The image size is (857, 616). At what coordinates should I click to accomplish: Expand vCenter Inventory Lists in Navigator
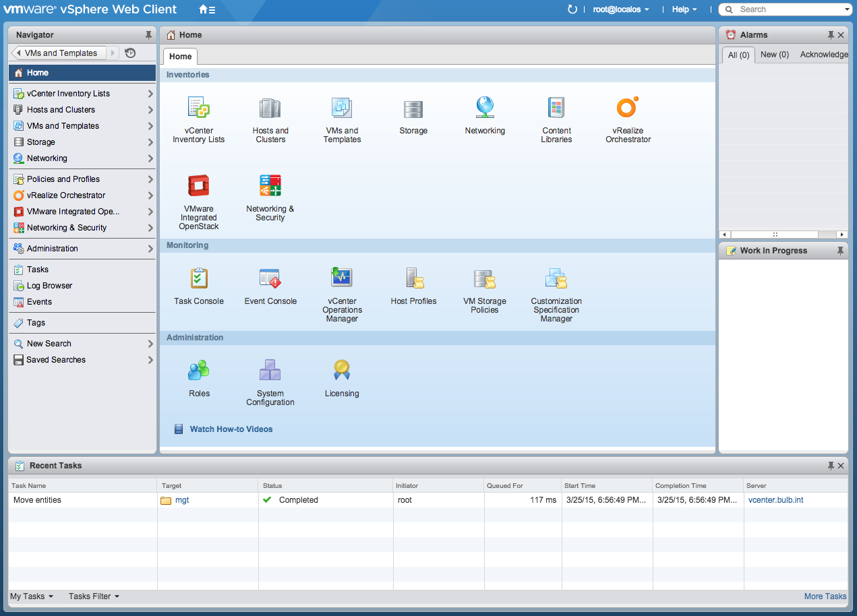pos(150,94)
